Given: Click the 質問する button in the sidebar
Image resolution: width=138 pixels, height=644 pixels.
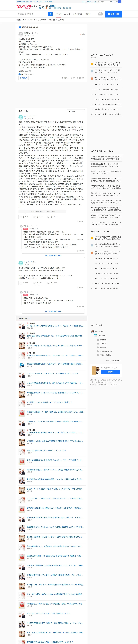Looking at the screenshot, I should (x=110, y=372).
